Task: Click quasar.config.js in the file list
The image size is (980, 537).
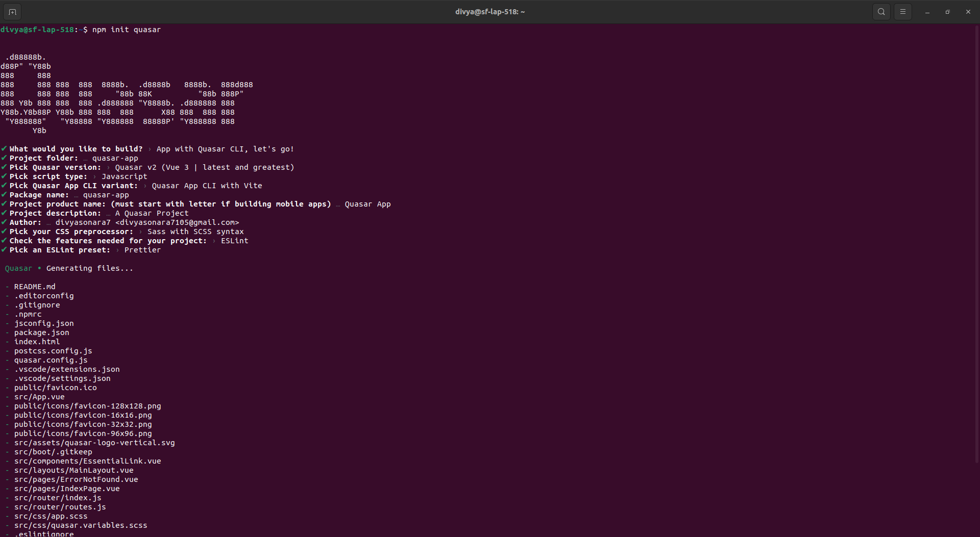Action: tap(51, 361)
